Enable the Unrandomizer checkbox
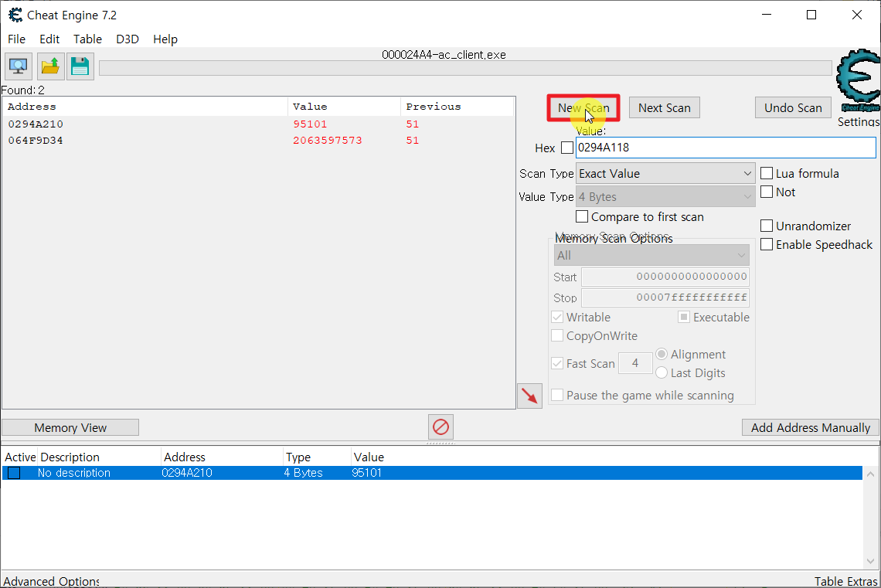This screenshot has width=881, height=588. coord(767,226)
